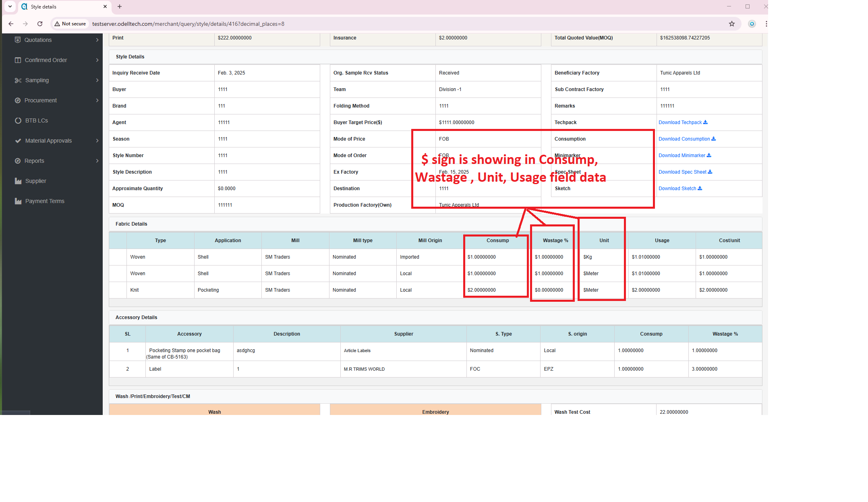The height and width of the screenshot is (502, 868).
Task: Open the tab search dropdown arrow
Action: [x=10, y=6]
